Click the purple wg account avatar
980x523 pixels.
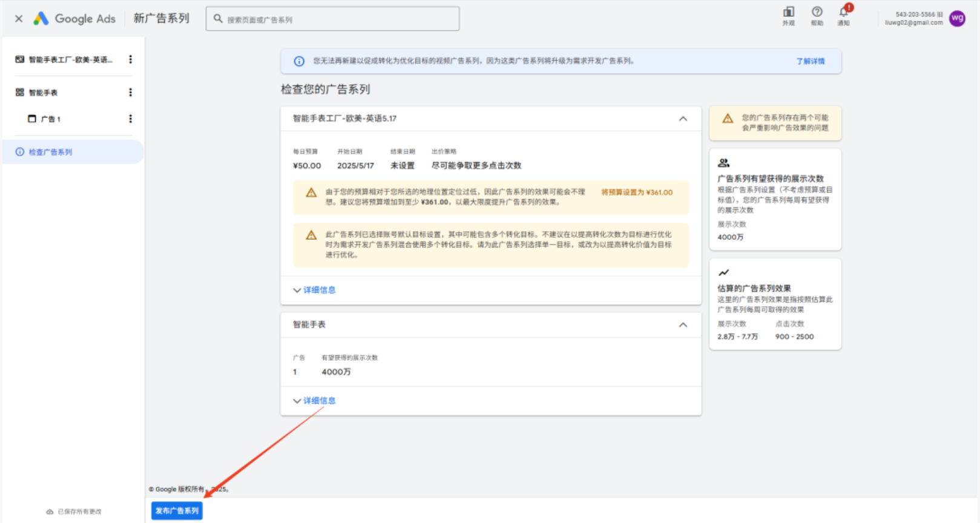[x=957, y=19]
